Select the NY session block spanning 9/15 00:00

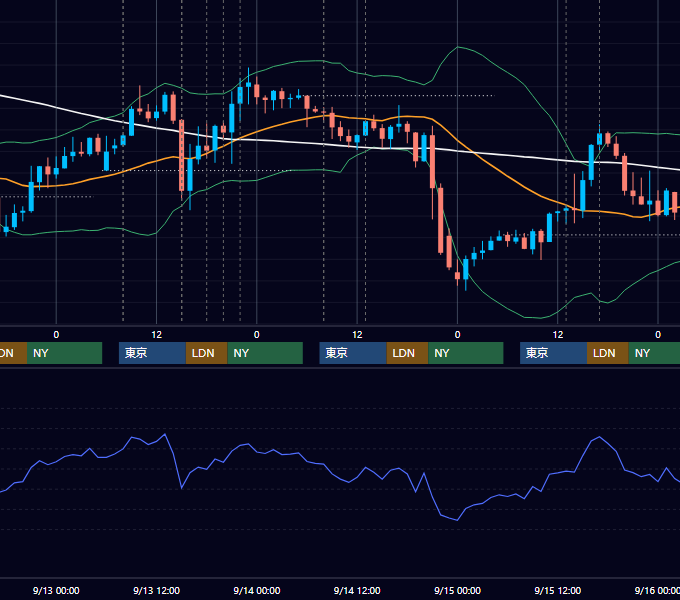point(466,353)
